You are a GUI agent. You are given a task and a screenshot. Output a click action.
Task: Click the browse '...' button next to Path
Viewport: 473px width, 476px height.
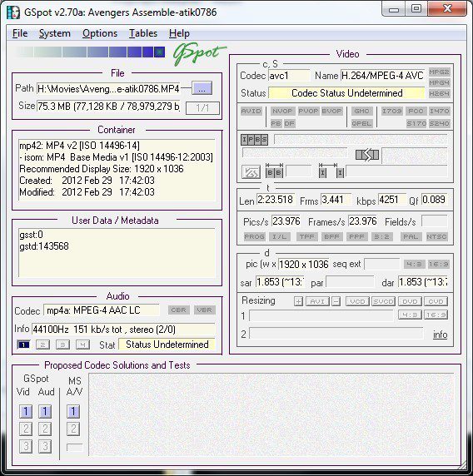(x=202, y=89)
